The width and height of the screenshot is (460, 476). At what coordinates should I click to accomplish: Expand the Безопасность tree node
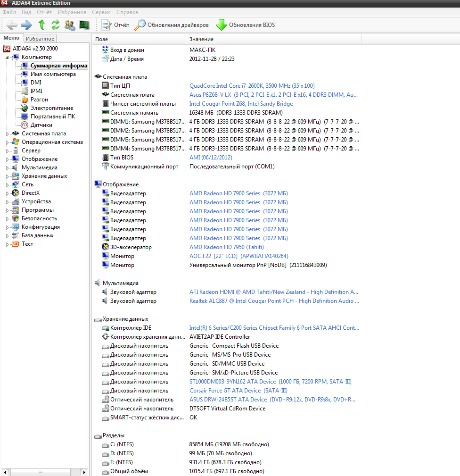click(7, 218)
